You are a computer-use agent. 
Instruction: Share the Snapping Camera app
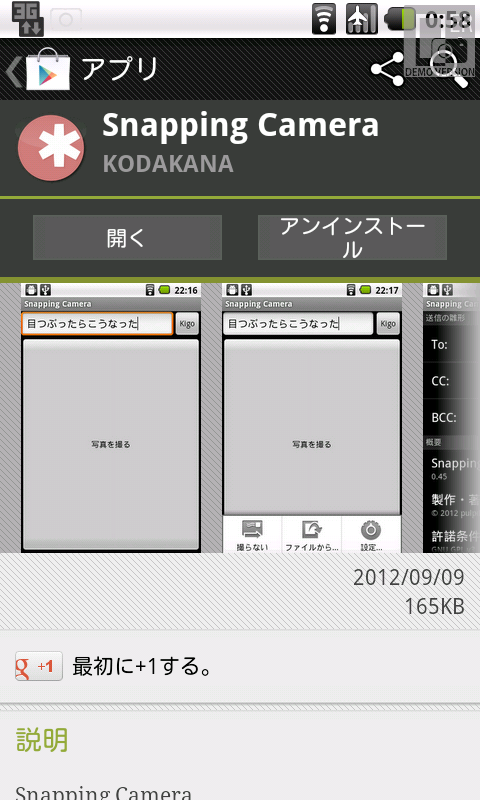coord(388,69)
